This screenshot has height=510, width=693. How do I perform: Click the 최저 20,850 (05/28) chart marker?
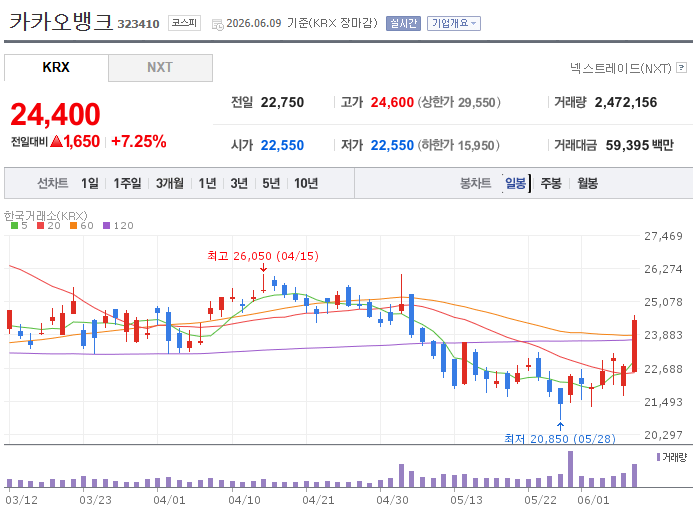[x=560, y=439]
